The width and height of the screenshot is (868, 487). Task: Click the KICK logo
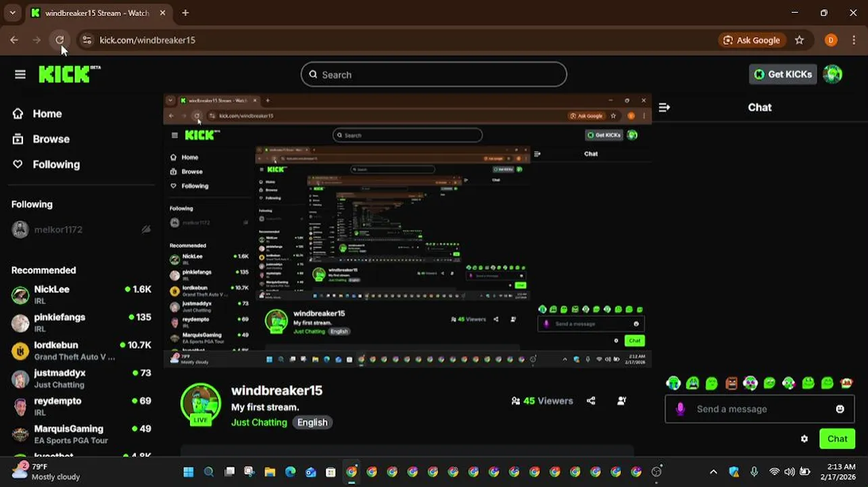coord(69,74)
